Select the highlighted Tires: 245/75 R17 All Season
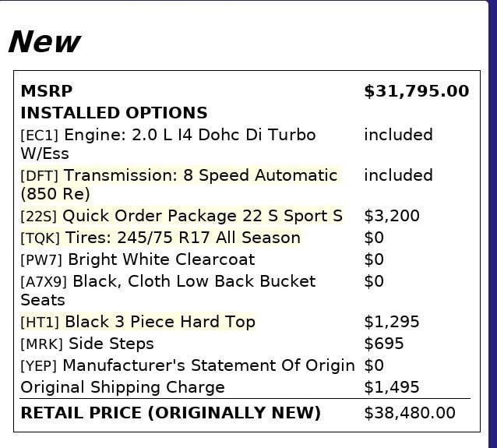The image size is (497, 448). tap(182, 238)
